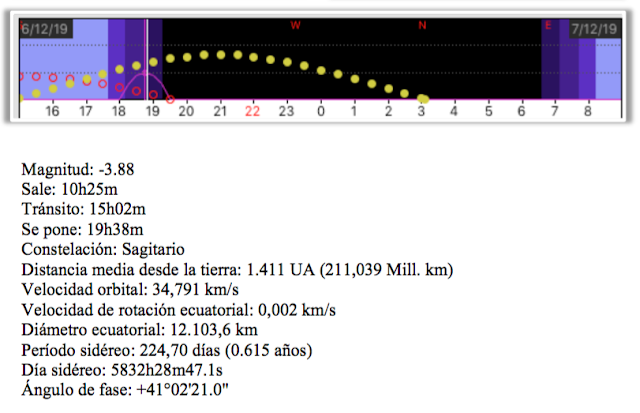Click the 7/12/19 date label
Screen dimensions: 640x413
pyautogui.click(x=594, y=29)
